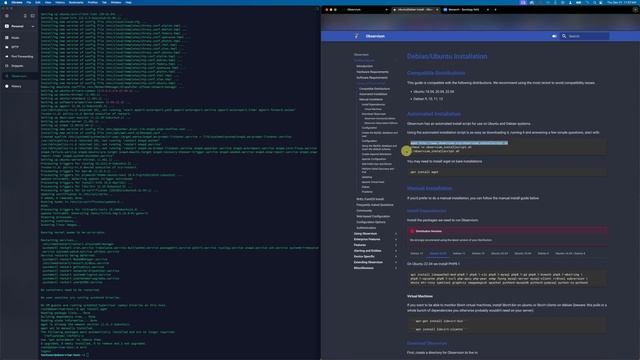The image size is (640, 360).
Task: Open the Apple menu
Action: coord(5,2)
